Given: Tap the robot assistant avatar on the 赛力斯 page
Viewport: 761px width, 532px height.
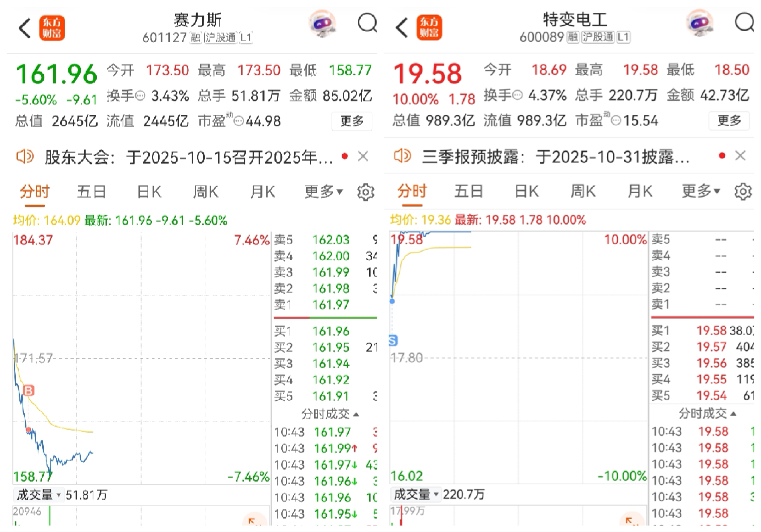Looking at the screenshot, I should tap(322, 24).
